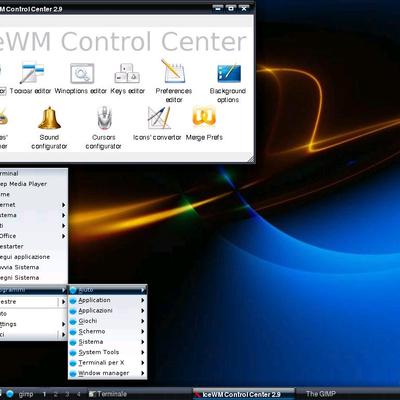This screenshot has width=400, height=400.
Task: Switch to workspace 1 in taskbar
Action: [x=44, y=394]
